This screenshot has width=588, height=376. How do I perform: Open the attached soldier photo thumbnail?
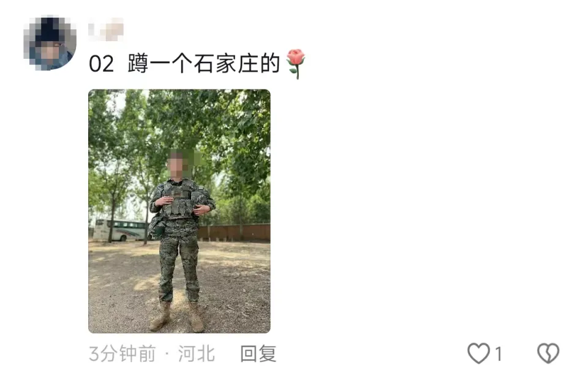(179, 211)
